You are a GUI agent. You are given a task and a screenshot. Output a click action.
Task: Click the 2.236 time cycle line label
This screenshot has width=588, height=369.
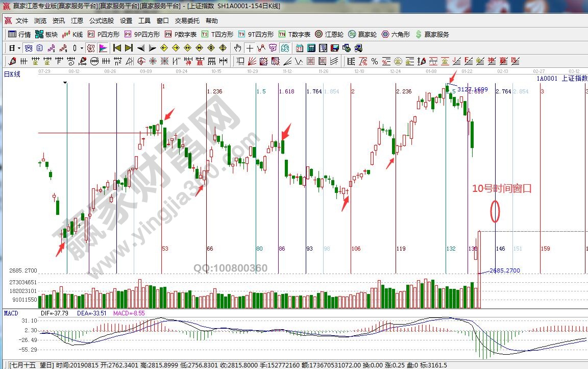point(404,91)
